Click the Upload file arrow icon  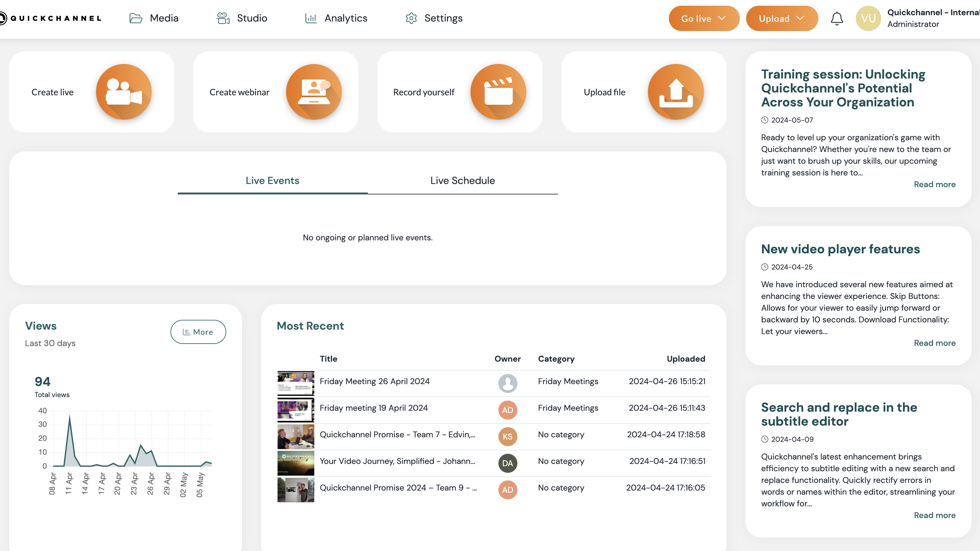tap(675, 92)
